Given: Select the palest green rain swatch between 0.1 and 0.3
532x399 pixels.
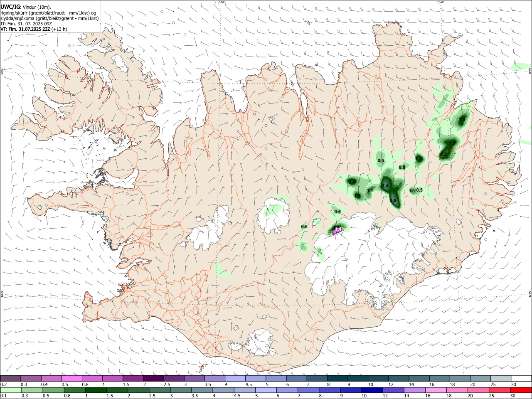Looking at the screenshot, I should (11, 390).
